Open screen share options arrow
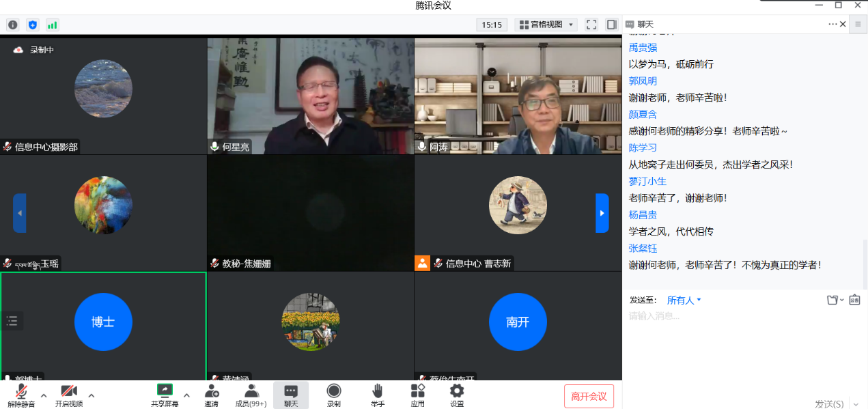The width and height of the screenshot is (868, 409). (x=186, y=395)
